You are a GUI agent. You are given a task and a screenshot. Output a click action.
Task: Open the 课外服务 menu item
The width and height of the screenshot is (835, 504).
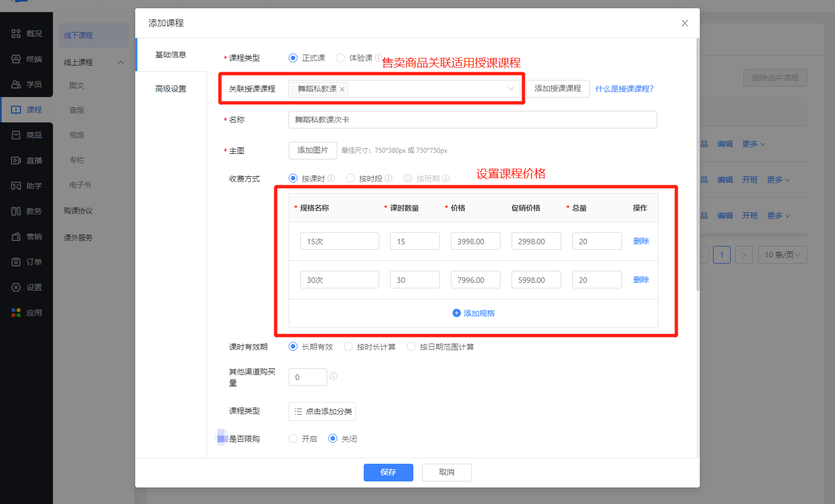[78, 238]
